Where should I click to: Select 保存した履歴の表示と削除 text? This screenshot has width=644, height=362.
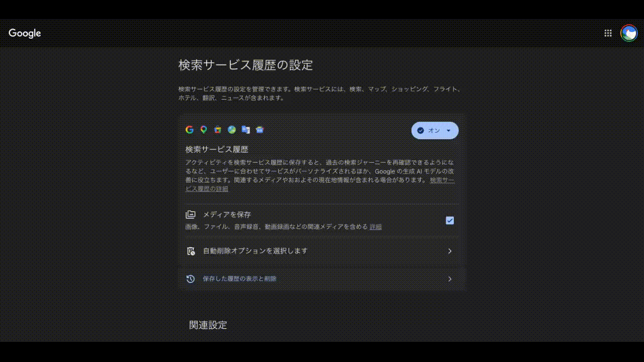239,279
